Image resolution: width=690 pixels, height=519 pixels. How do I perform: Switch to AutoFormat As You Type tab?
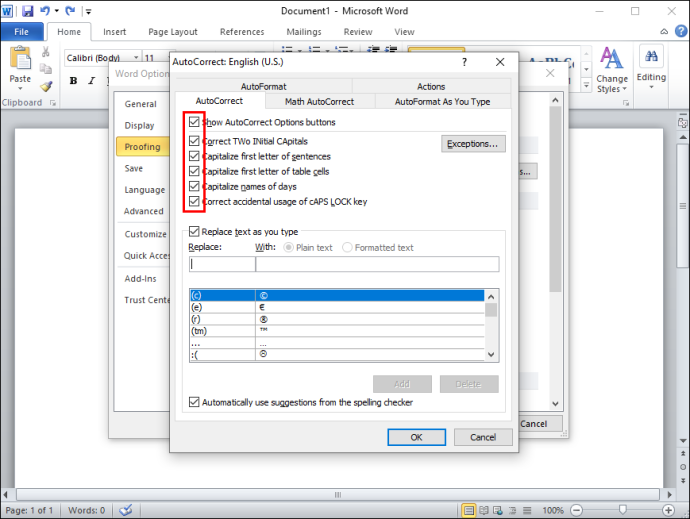tap(442, 102)
